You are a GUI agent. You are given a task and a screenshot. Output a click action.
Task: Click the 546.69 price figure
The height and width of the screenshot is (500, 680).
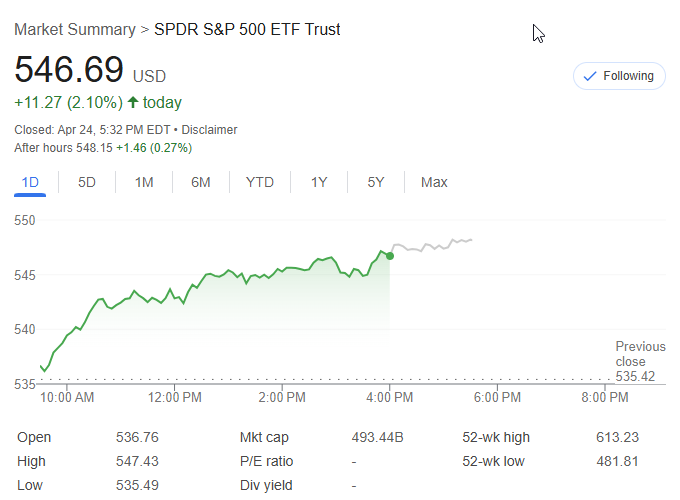coord(69,70)
